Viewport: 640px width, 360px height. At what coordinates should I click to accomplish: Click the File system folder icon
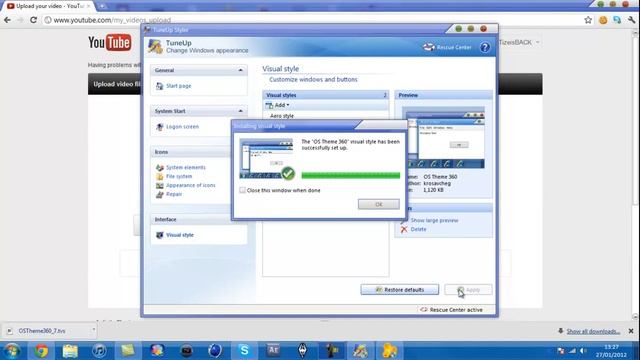(160, 176)
